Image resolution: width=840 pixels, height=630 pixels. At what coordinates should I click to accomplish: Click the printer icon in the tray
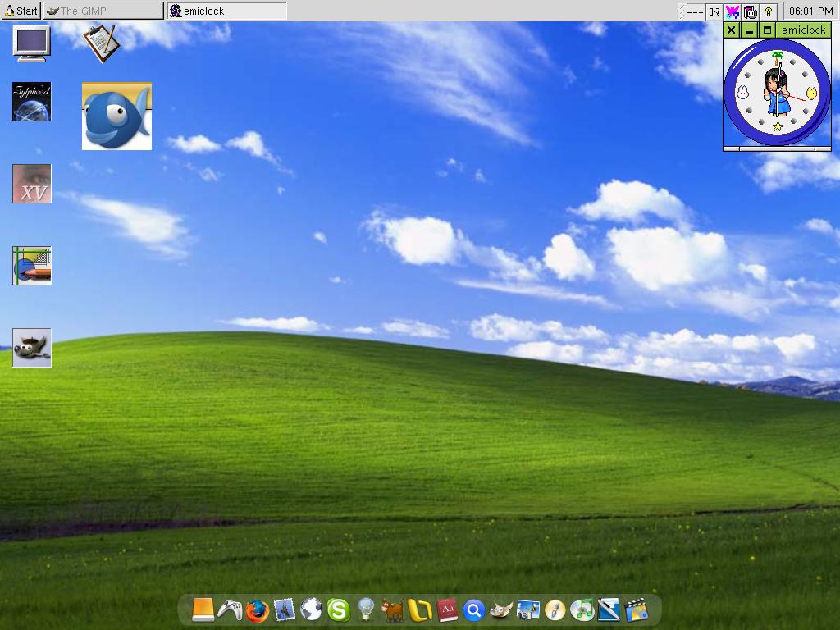tap(751, 11)
